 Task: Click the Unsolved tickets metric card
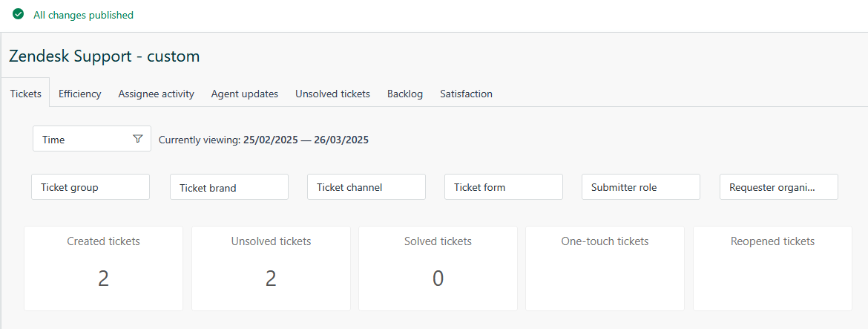coord(271,268)
